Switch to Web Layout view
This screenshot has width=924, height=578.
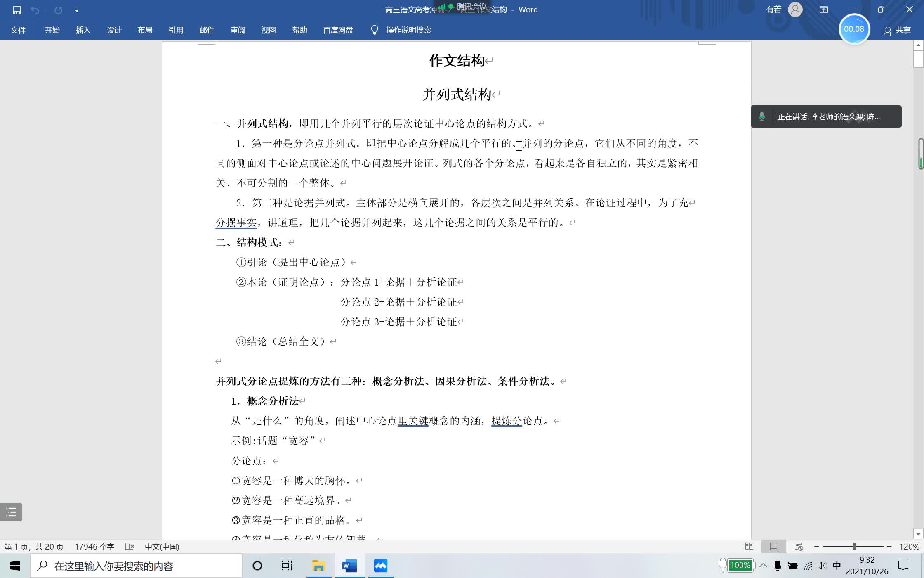[799, 547]
